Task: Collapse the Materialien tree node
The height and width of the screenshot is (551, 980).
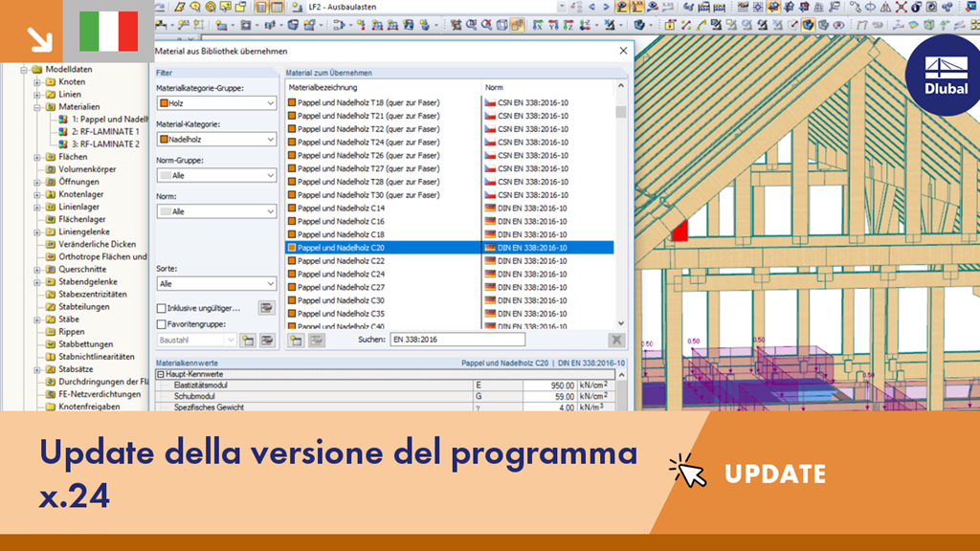Action: coord(37,107)
